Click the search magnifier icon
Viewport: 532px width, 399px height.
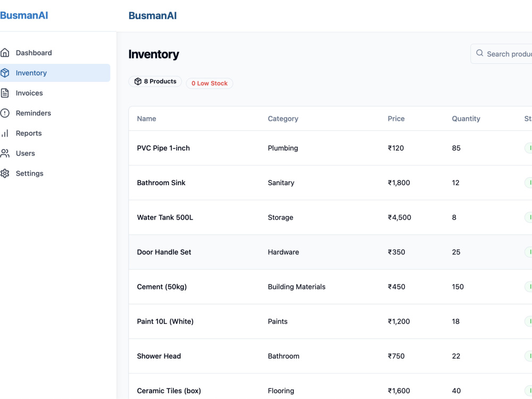tap(479, 53)
